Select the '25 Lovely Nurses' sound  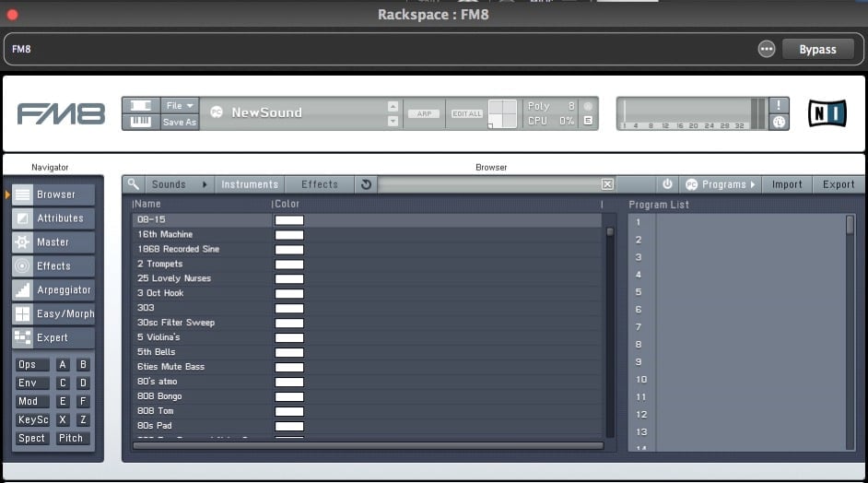click(x=367, y=278)
